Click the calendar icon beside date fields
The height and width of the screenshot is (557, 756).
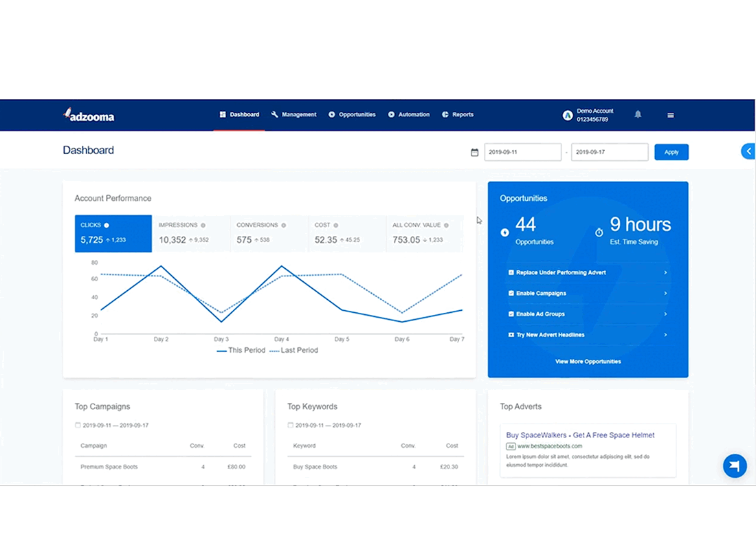pyautogui.click(x=474, y=153)
